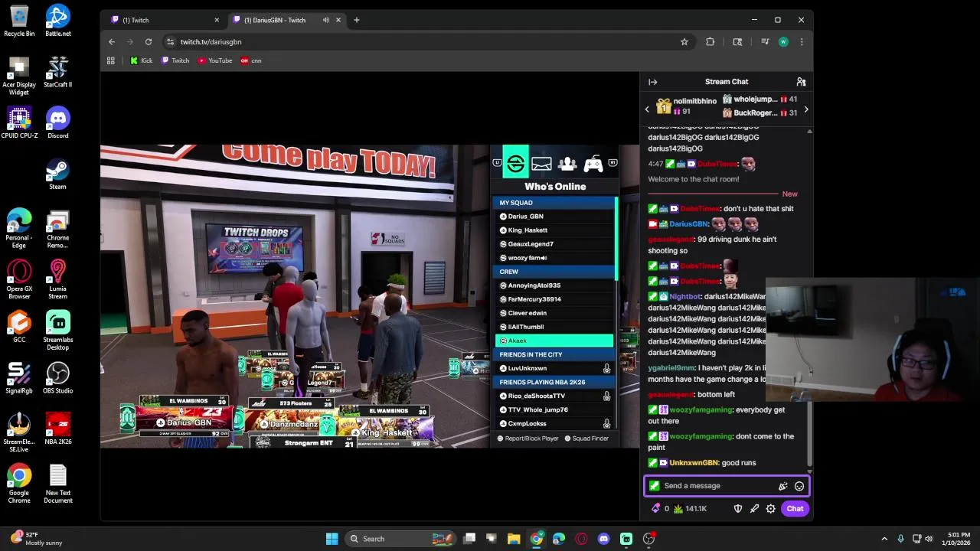
Task: Open New Text Document file icon
Action: point(57,484)
